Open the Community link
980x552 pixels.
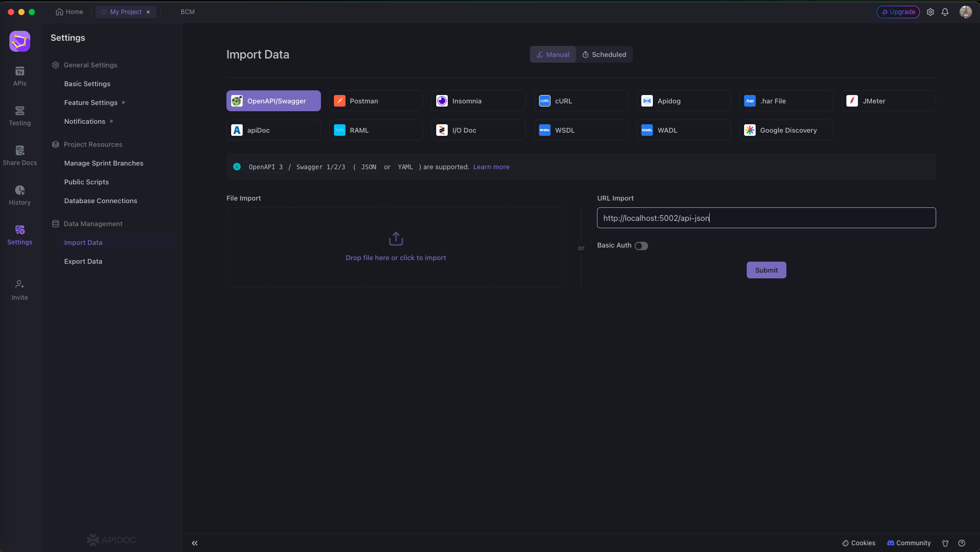pyautogui.click(x=909, y=543)
